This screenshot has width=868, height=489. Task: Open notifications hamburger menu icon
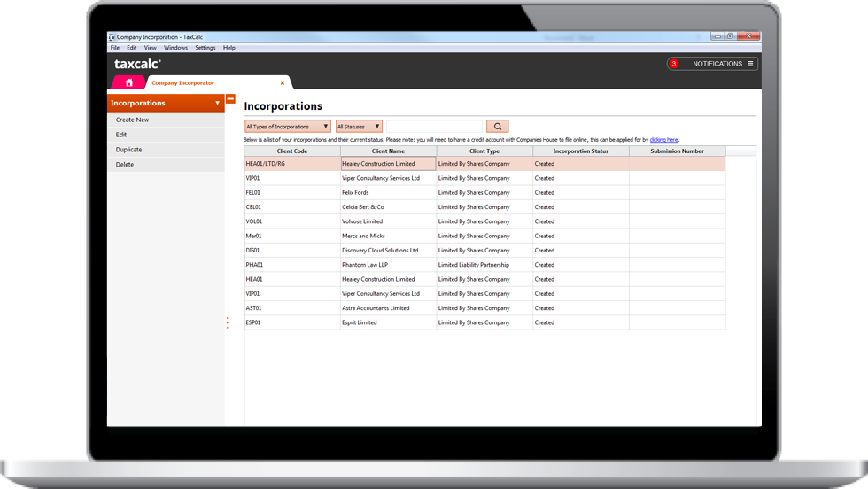coord(750,64)
